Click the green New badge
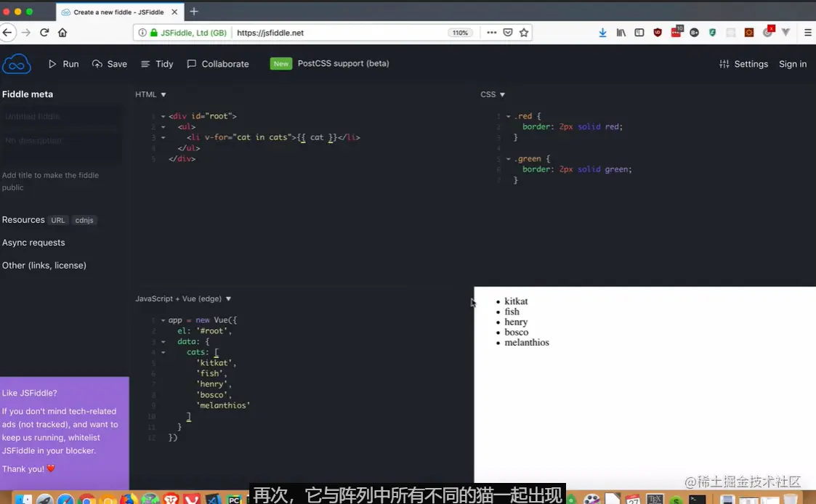 pyautogui.click(x=281, y=63)
